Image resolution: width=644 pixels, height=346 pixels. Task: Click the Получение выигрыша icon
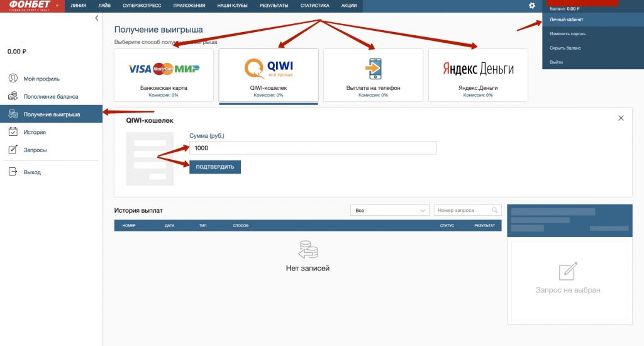13,114
